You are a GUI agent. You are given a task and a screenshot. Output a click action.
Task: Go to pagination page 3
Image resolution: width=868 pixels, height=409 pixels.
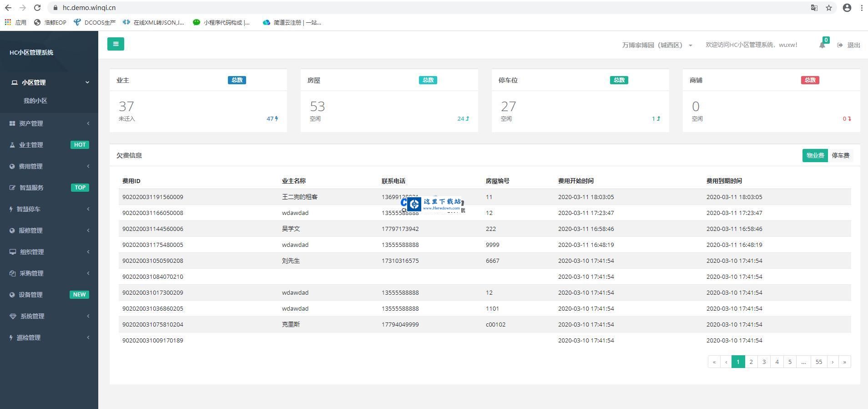click(x=764, y=362)
